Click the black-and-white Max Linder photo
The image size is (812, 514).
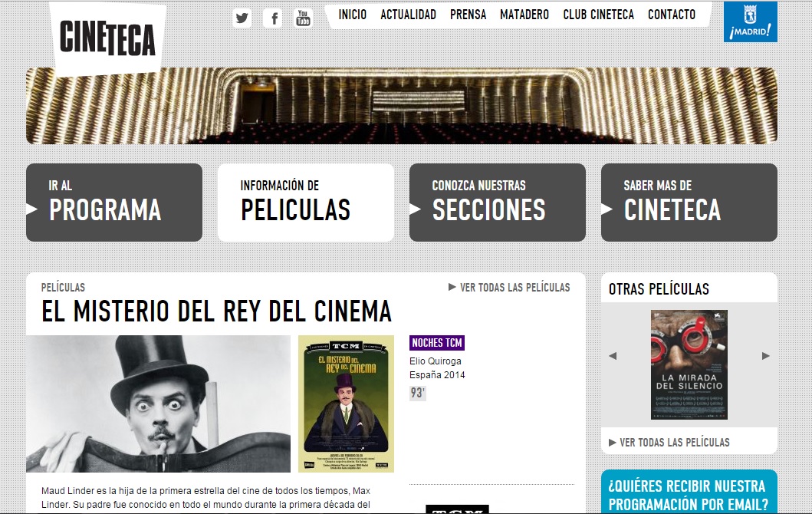[x=159, y=404]
